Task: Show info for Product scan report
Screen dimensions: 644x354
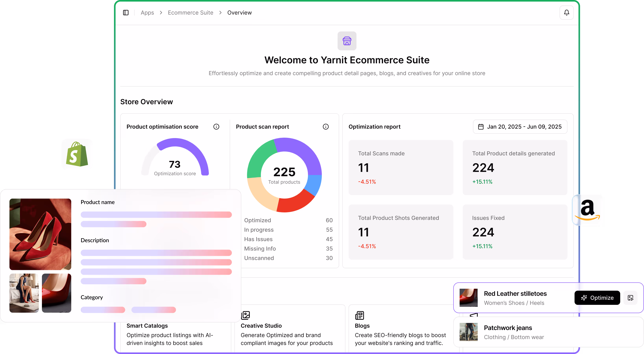Action: (x=326, y=127)
